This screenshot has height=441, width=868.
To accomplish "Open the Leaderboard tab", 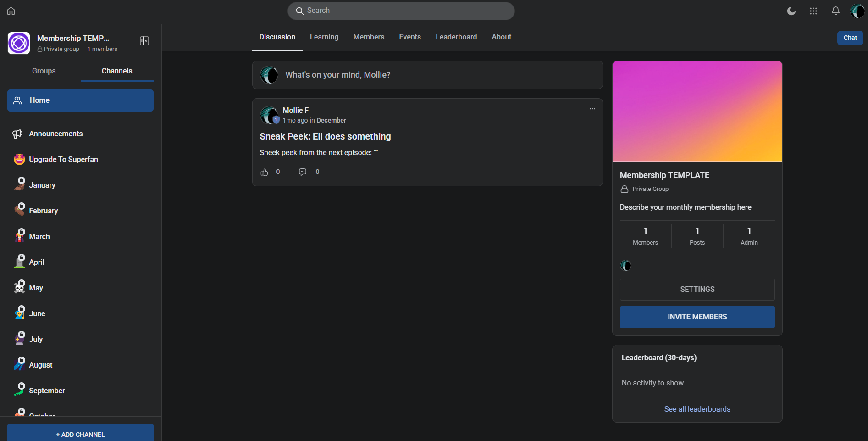I will (456, 37).
